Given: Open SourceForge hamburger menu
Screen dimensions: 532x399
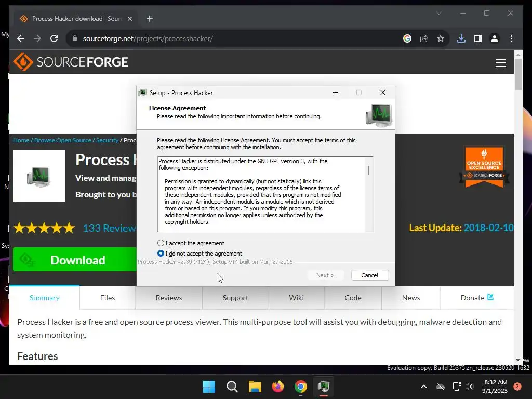Looking at the screenshot, I should coord(500,63).
